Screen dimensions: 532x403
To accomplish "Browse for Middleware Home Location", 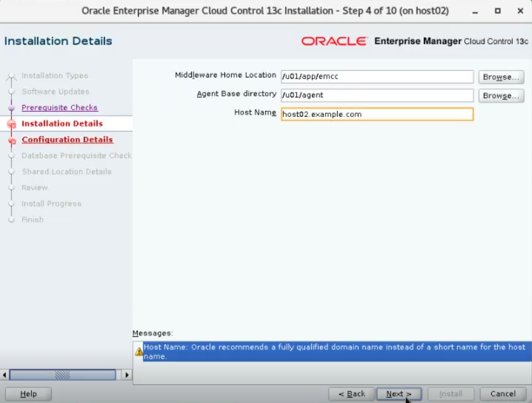I will coord(501,77).
